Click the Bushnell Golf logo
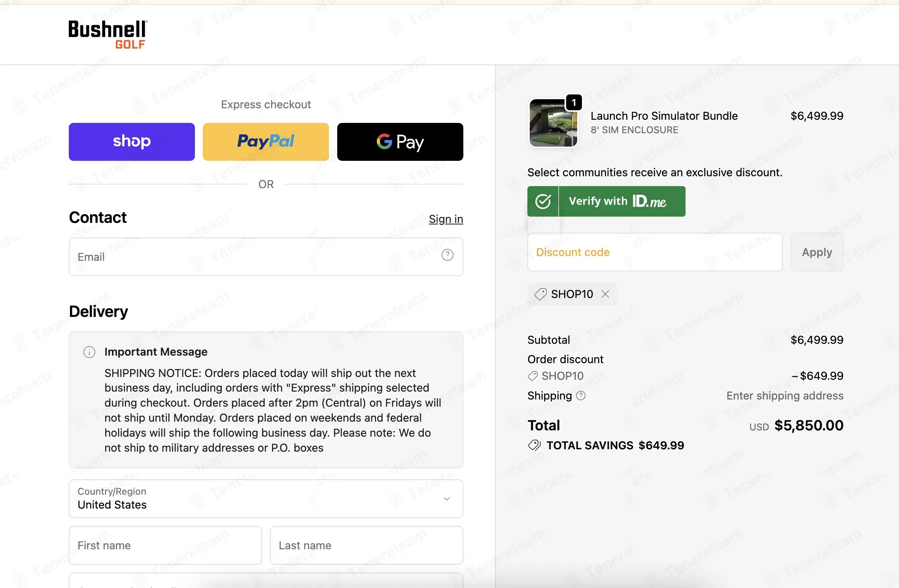Screen dimensions: 899x588 (108, 34)
